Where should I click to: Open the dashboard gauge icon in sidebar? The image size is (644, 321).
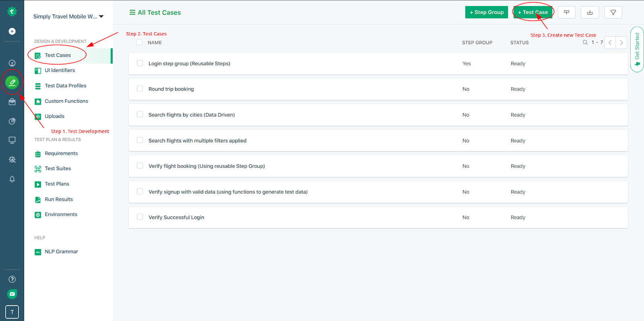click(12, 63)
